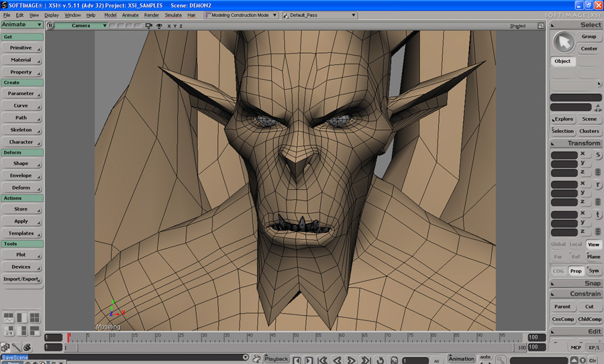Screen dimensions: 604x364
Task: Switch to the top-wide pane layout
Action: click(35, 330)
